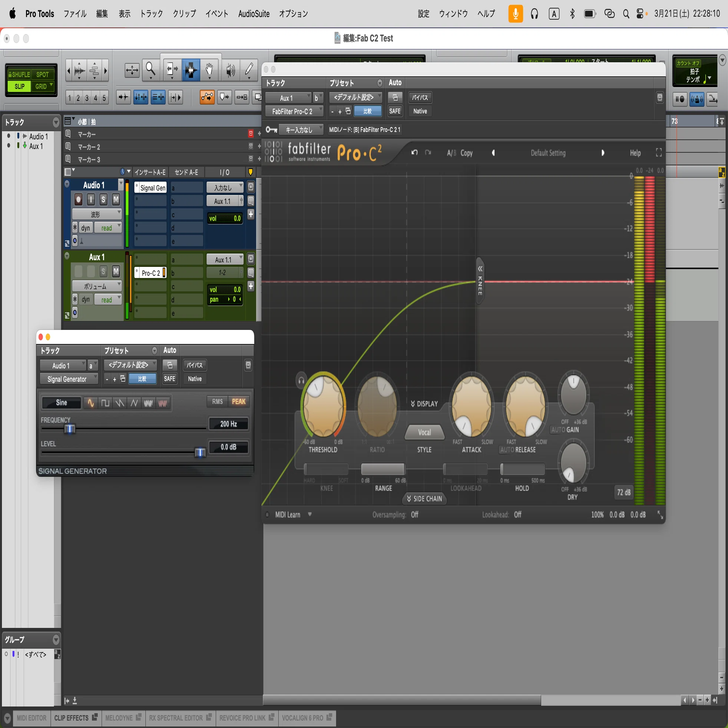
Task: Select white noise icon in Signal Generator
Action: tap(148, 403)
